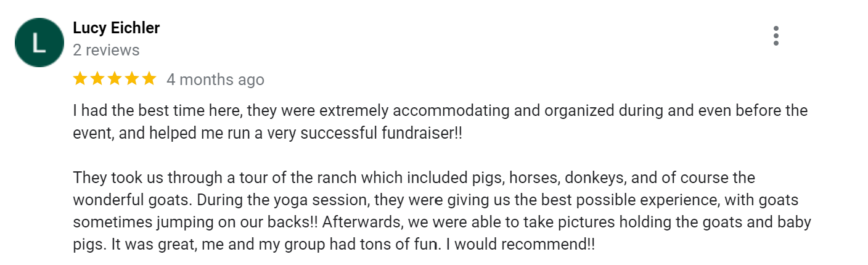
Task: Click the fourth yellow rating star
Action: tap(132, 79)
